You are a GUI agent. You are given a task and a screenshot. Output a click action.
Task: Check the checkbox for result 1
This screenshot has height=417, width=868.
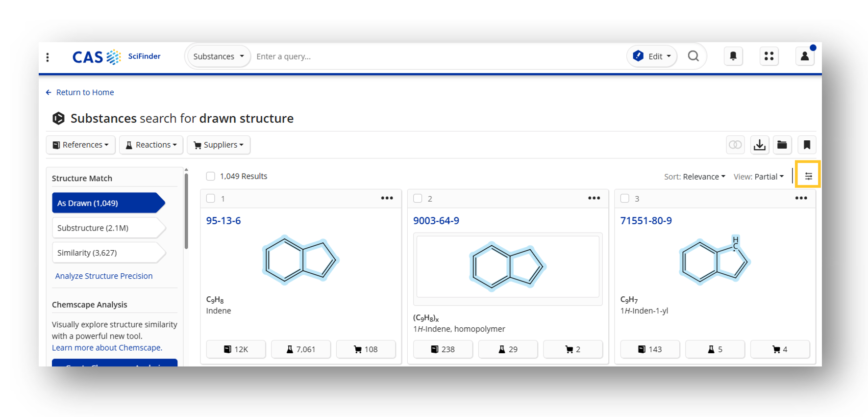coord(211,198)
